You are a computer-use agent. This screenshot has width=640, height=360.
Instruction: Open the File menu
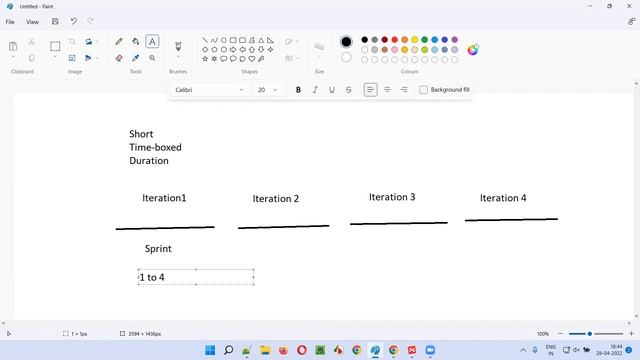(x=10, y=22)
